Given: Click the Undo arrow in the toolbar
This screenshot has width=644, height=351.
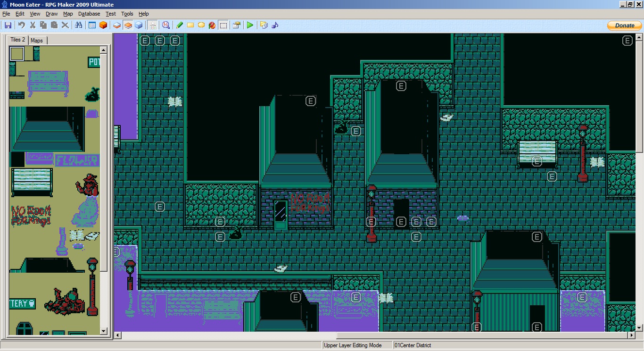Looking at the screenshot, I should tap(21, 25).
